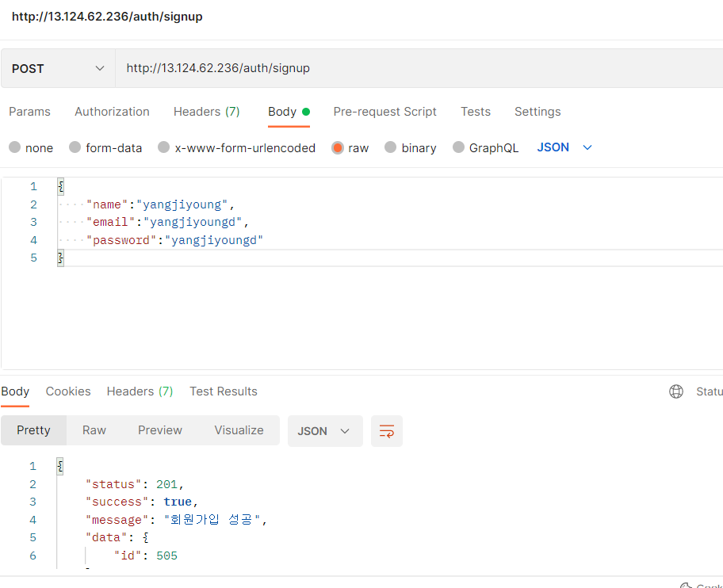Image resolution: width=723 pixels, height=588 pixels.
Task: Click the "name":"yangjiyoung" line in editor
Action: 160,204
